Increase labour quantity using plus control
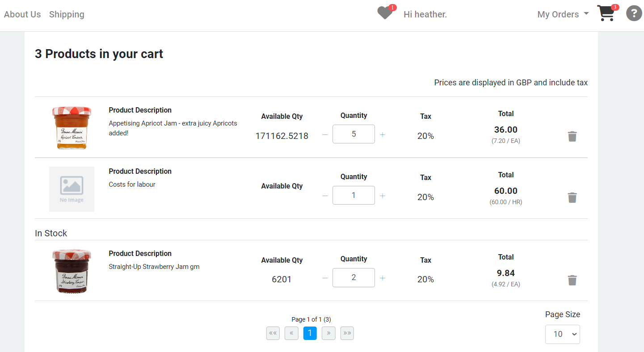The height and width of the screenshot is (352, 644). click(x=383, y=195)
